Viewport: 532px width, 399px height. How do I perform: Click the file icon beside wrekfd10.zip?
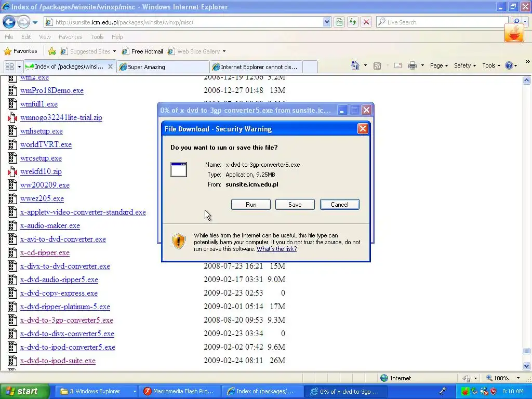tap(12, 171)
